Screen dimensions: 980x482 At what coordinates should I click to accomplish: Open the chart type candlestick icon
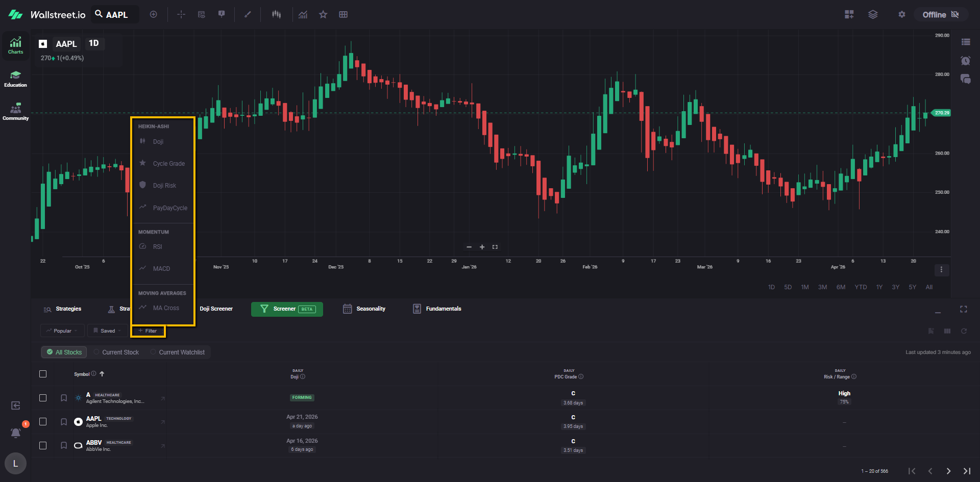[276, 14]
